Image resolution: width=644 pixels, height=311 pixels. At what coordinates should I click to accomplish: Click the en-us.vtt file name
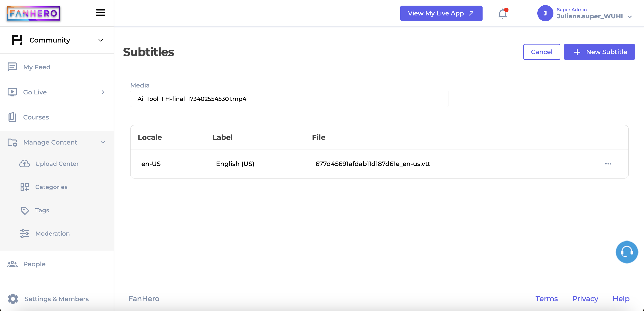pyautogui.click(x=373, y=164)
